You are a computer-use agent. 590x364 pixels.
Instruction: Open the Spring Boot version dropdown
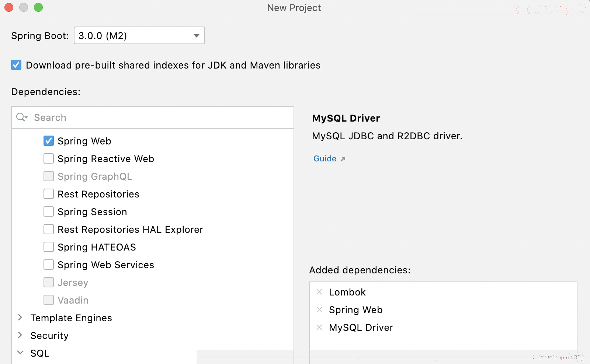(x=139, y=36)
